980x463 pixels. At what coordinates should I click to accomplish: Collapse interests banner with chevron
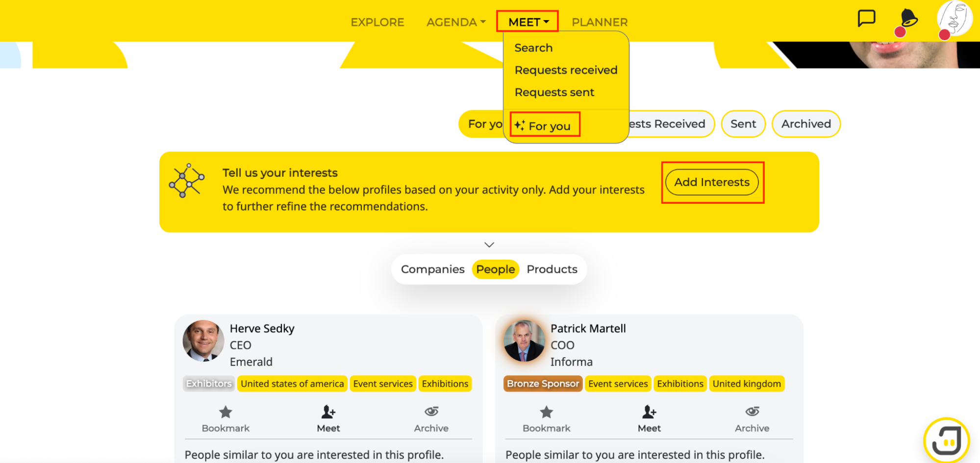click(489, 244)
